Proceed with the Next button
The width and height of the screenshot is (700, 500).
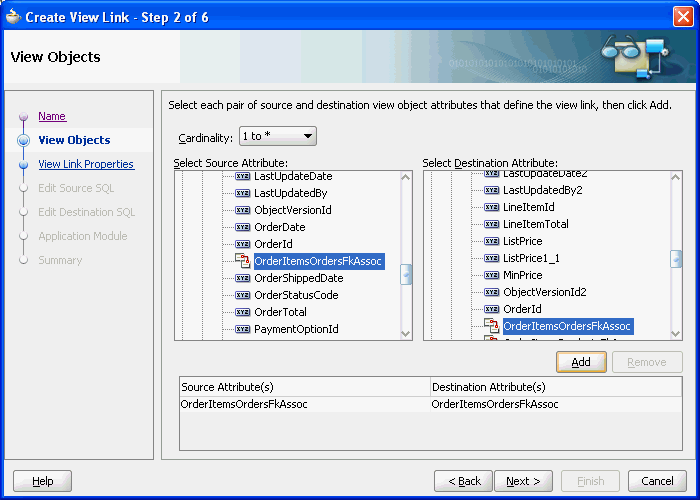[x=523, y=481]
